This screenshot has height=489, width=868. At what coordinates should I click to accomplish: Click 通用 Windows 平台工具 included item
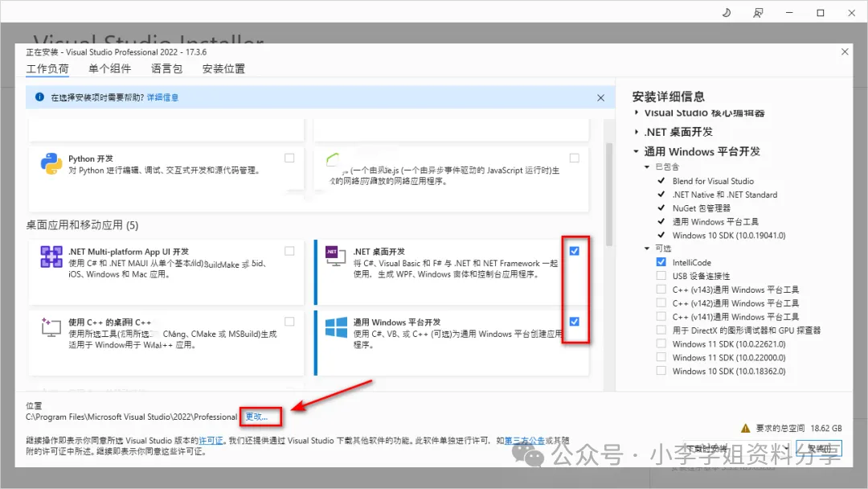(x=715, y=221)
